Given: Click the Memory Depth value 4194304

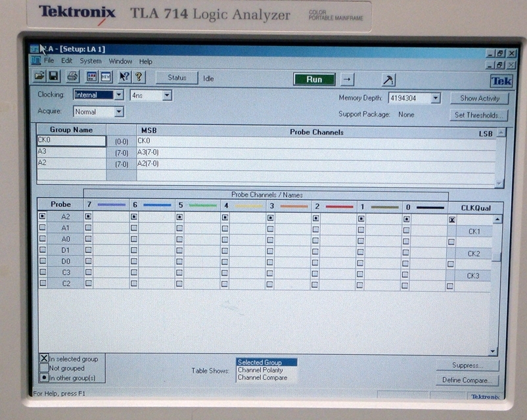Looking at the screenshot, I should tap(403, 98).
